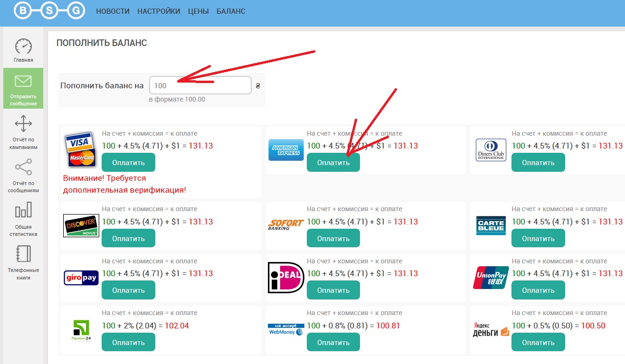The width and height of the screenshot is (625, 364).
Task: Pay with WebMoney Оплатить button
Action: click(333, 342)
